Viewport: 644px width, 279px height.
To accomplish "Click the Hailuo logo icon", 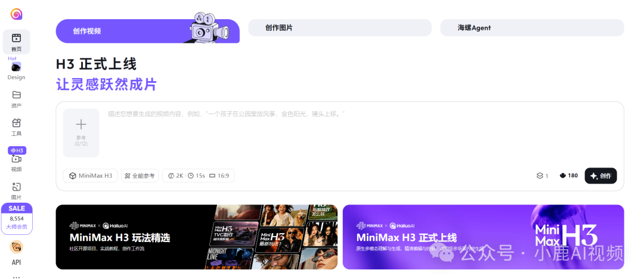I will (x=17, y=14).
